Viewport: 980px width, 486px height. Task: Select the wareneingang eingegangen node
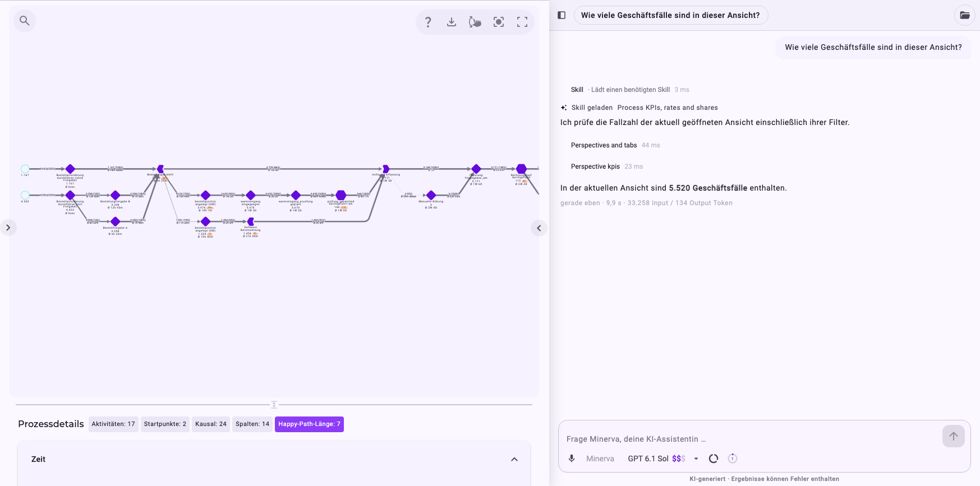[x=251, y=195]
